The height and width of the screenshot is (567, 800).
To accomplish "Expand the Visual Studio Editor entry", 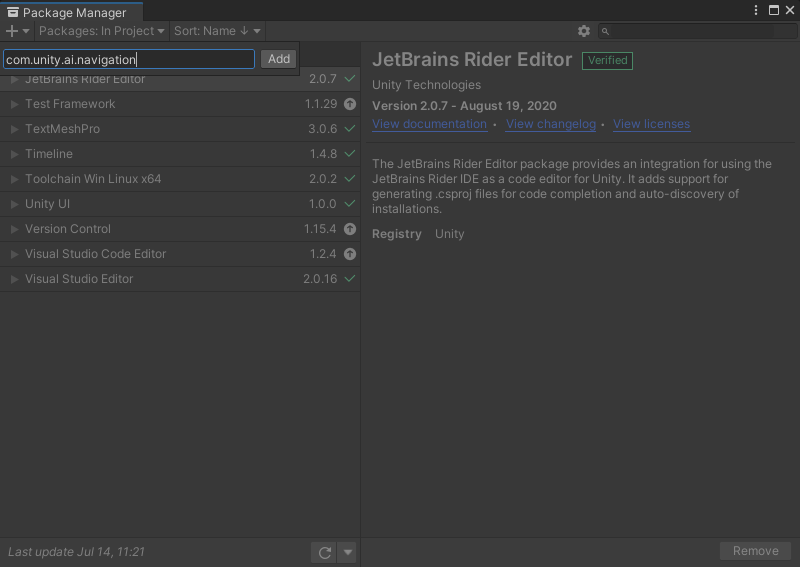I will point(14,279).
